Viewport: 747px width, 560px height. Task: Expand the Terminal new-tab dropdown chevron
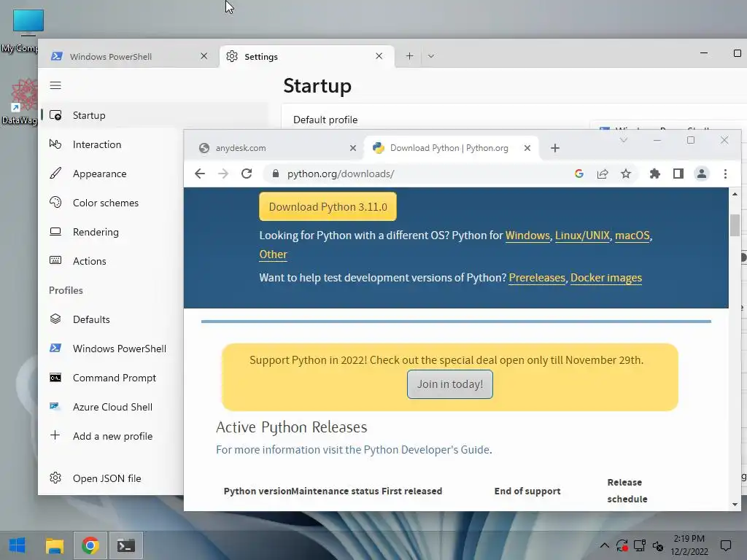click(x=430, y=56)
